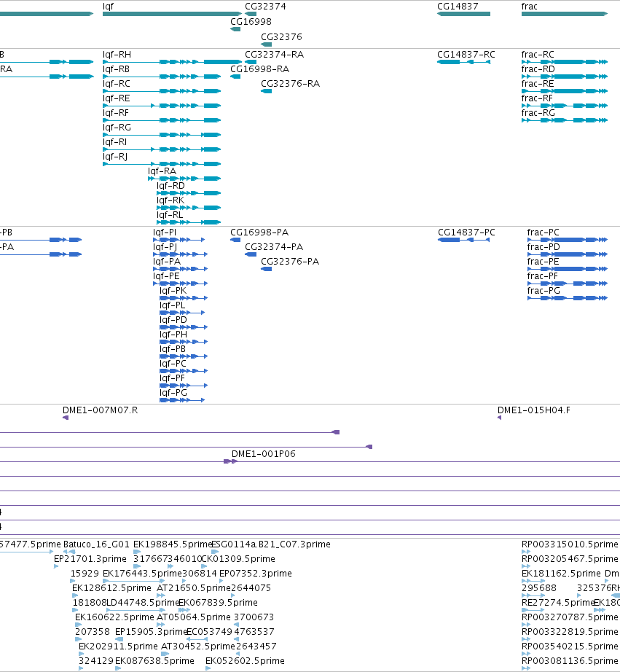Viewport: 620px width, 672px height.
Task: Select the frac-RD transcript label
Action: (x=538, y=69)
